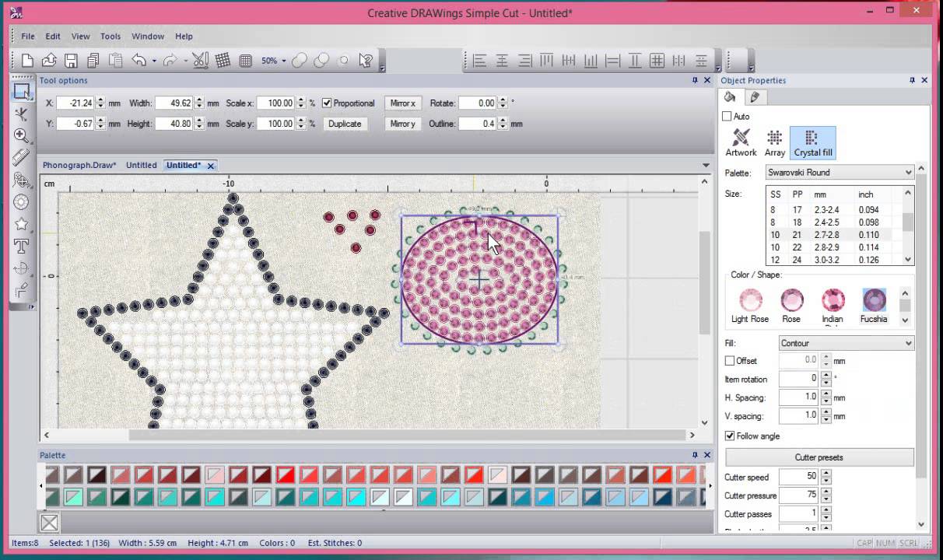Select the node edit tool
The width and height of the screenshot is (943, 560).
tap(21, 114)
